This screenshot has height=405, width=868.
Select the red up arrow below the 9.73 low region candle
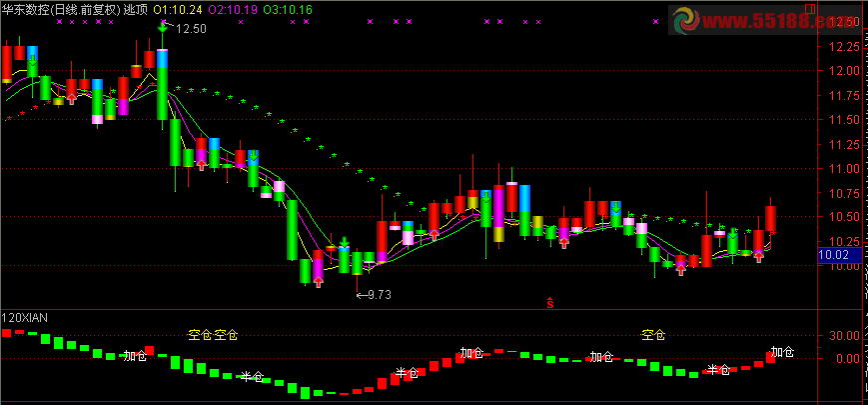tap(319, 282)
